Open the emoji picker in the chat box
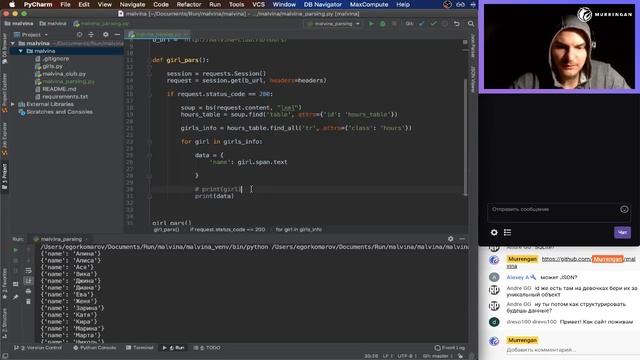This screenshot has width=640, height=360. pyautogui.click(x=624, y=209)
